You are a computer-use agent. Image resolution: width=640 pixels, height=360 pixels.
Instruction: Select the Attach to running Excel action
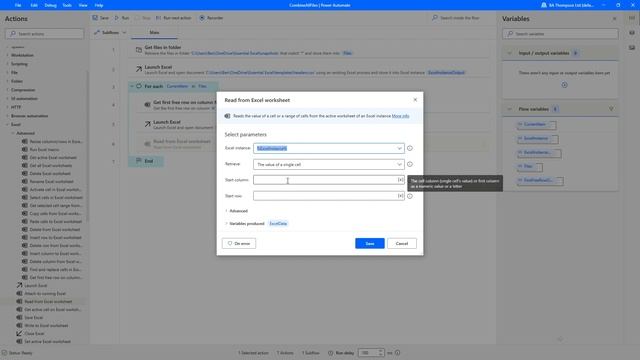[45, 293]
